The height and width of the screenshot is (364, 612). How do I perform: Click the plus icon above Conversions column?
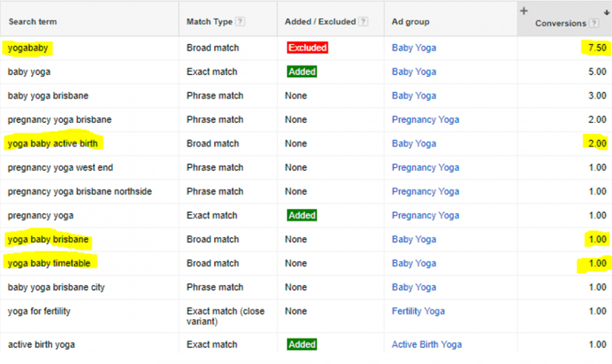click(524, 11)
